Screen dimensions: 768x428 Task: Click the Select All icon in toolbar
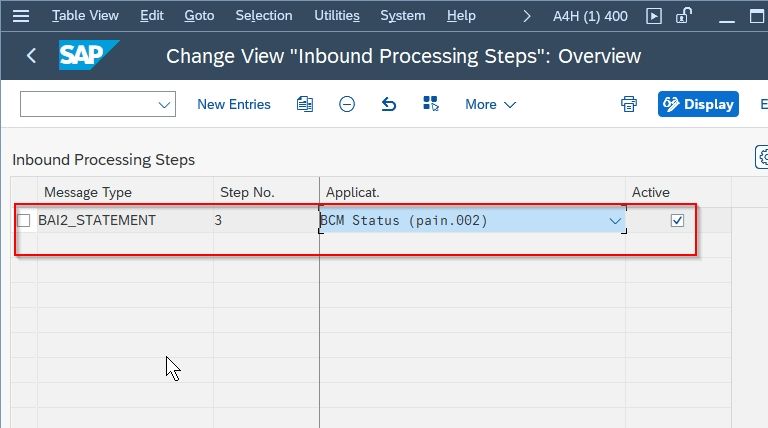pos(431,104)
